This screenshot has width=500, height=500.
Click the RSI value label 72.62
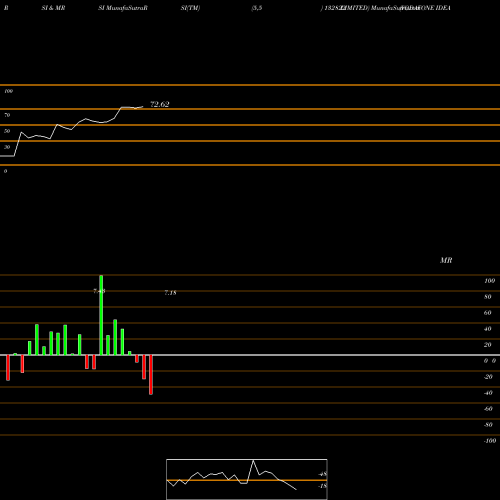click(x=160, y=104)
